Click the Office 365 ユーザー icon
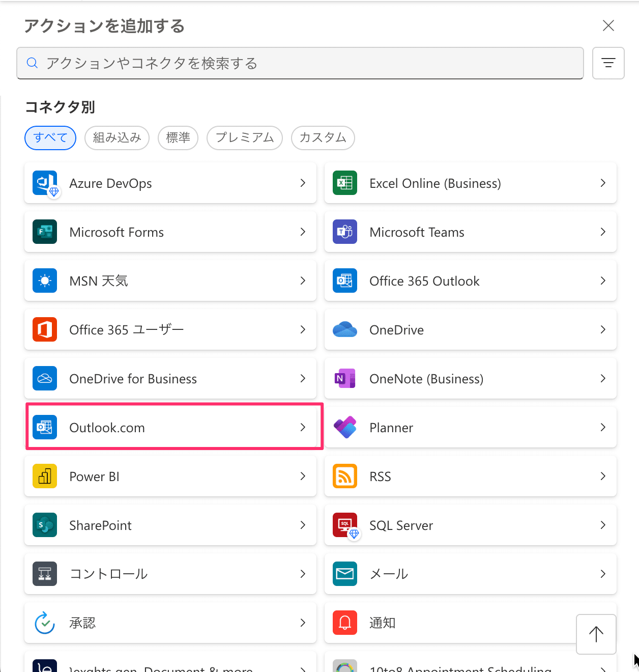Screen dimensions: 639x672 pyautogui.click(x=45, y=330)
